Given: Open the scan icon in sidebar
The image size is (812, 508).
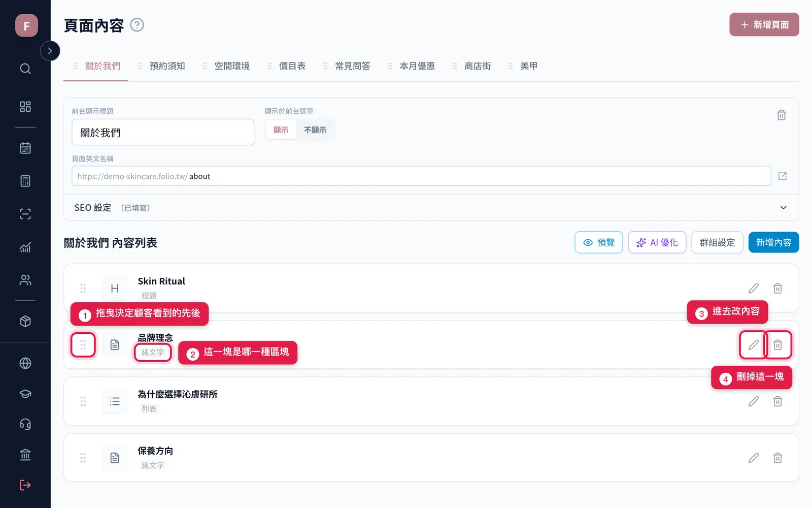Looking at the screenshot, I should coord(25,214).
